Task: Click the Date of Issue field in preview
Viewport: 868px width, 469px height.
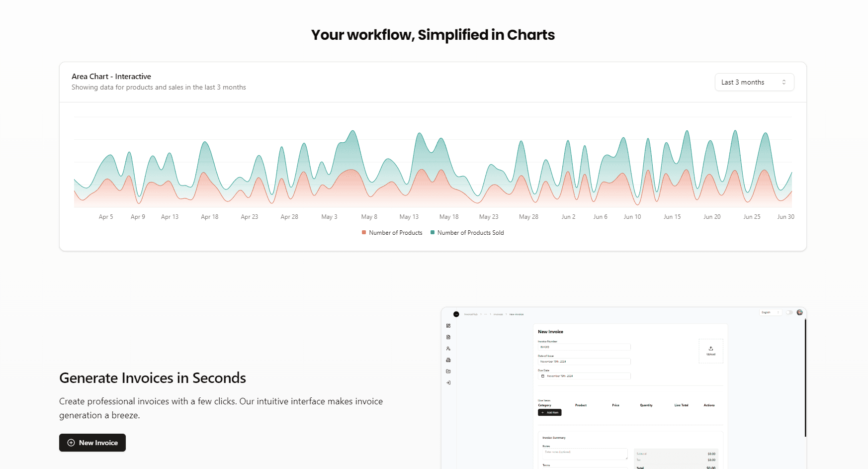Action: click(x=584, y=362)
